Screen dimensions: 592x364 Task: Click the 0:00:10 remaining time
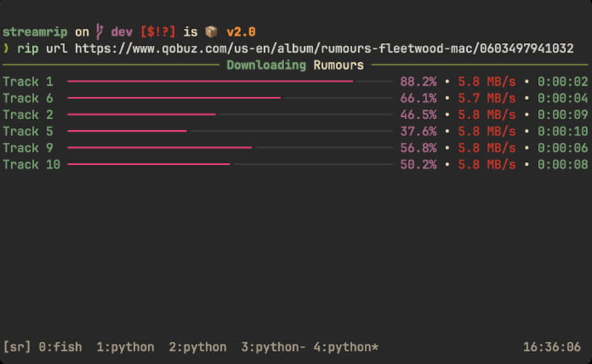click(x=563, y=132)
